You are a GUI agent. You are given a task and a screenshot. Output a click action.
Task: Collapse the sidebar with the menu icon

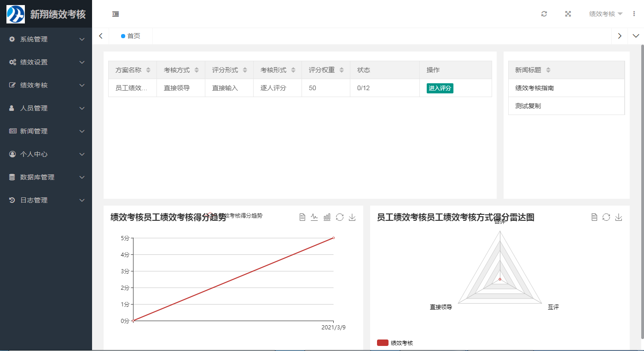(x=115, y=14)
